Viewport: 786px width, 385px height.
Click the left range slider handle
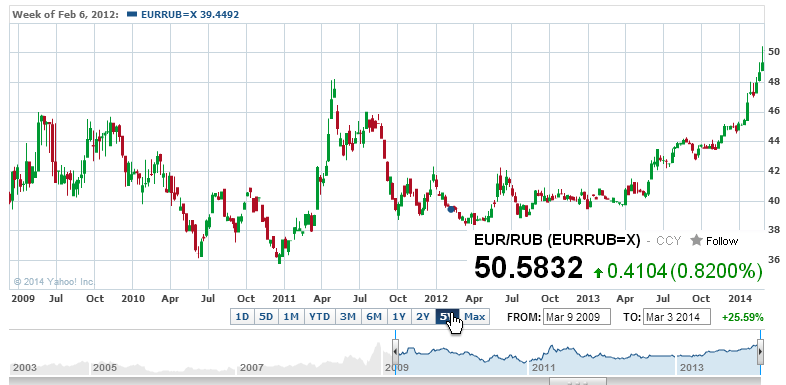(396, 351)
